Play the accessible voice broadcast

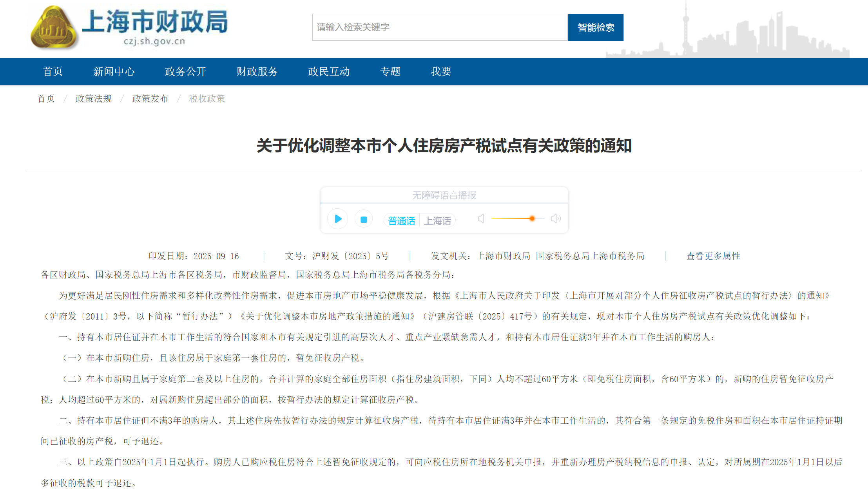pos(338,219)
